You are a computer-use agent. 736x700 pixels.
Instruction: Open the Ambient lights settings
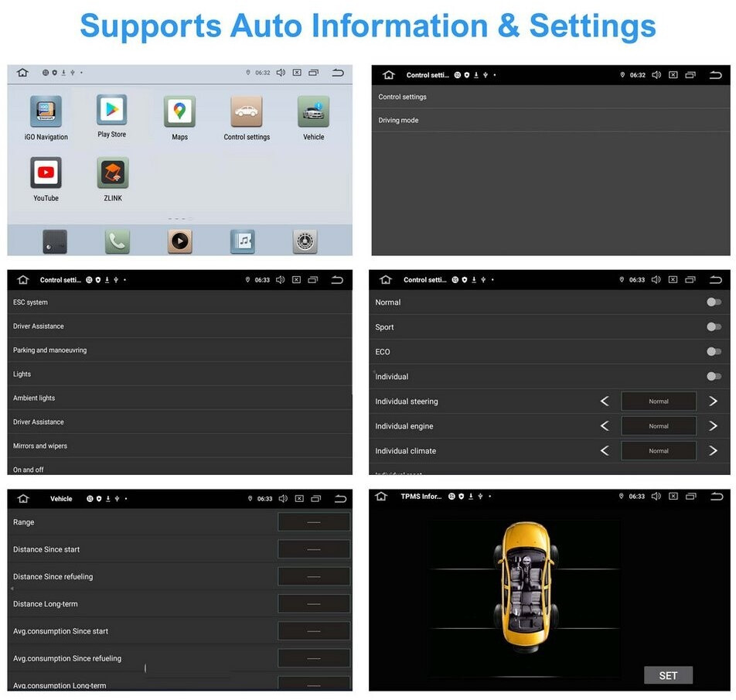tap(180, 398)
